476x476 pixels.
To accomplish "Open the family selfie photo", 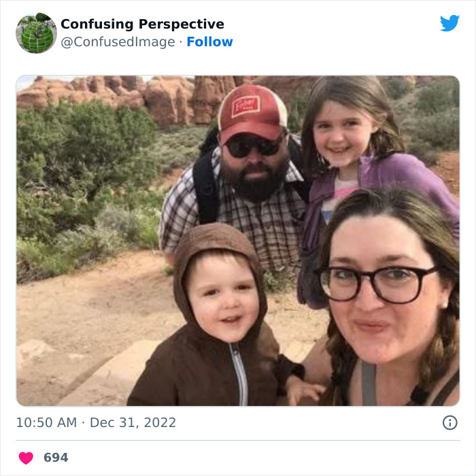I will coord(237,241).
